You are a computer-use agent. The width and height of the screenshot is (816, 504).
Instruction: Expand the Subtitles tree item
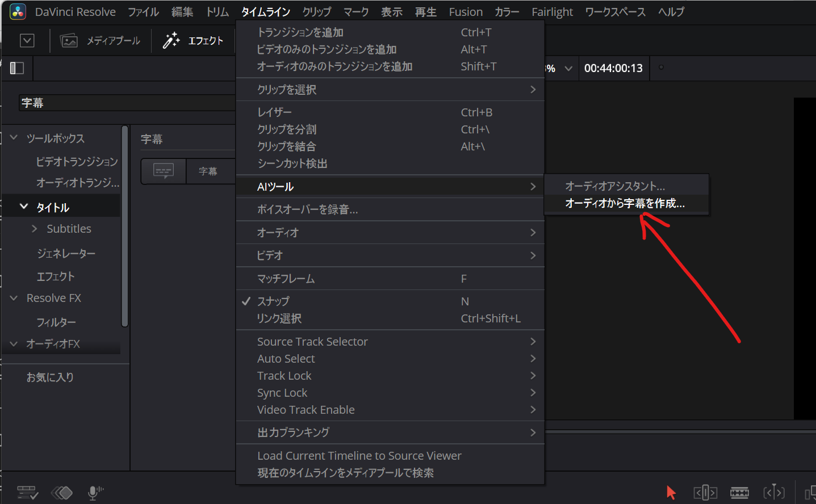[x=35, y=229]
